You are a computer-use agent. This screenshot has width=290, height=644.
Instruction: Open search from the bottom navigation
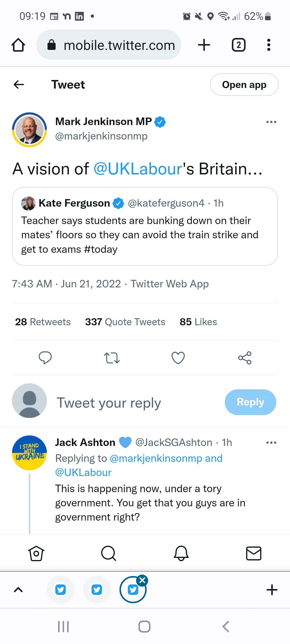(x=108, y=553)
